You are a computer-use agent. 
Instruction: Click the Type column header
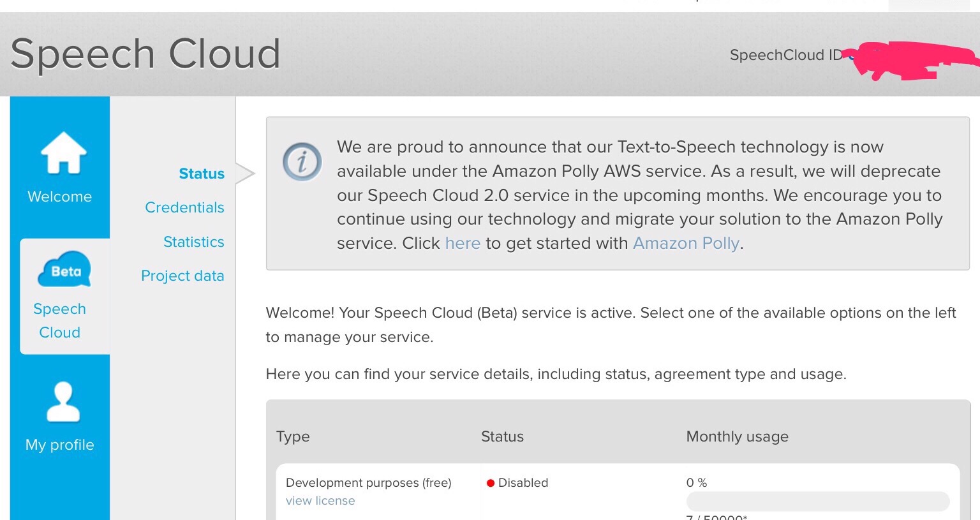(293, 436)
